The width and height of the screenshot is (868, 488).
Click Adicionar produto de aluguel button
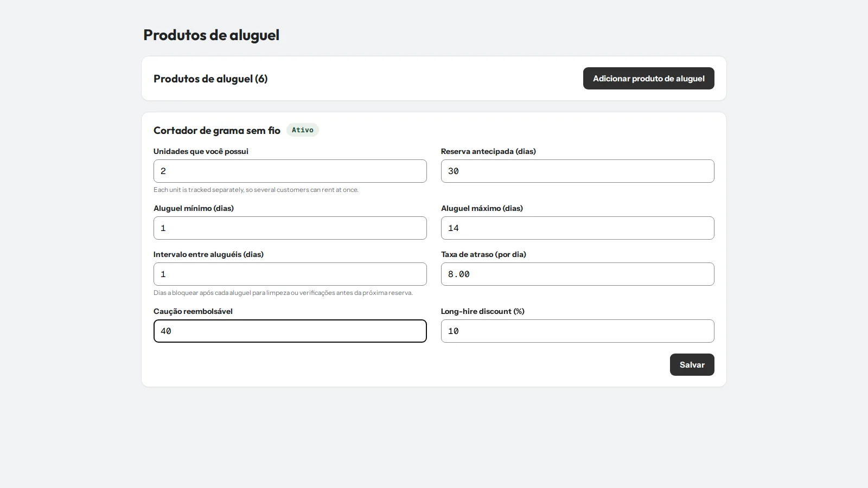coord(648,79)
